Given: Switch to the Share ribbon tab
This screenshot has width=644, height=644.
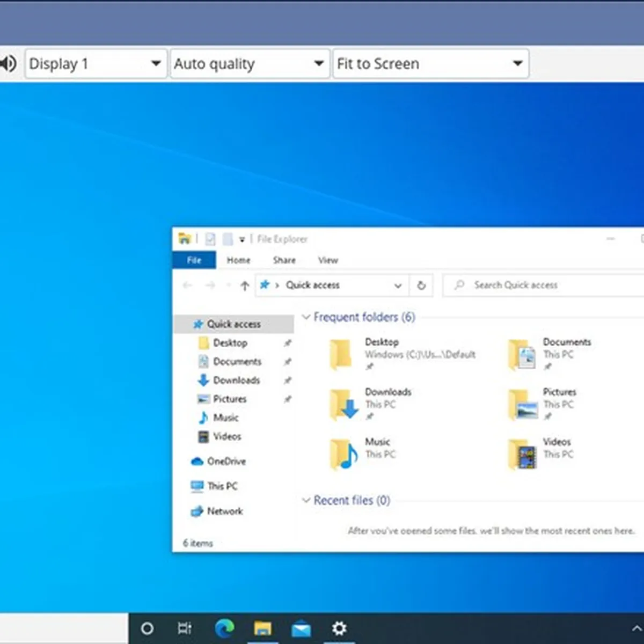Looking at the screenshot, I should [284, 260].
